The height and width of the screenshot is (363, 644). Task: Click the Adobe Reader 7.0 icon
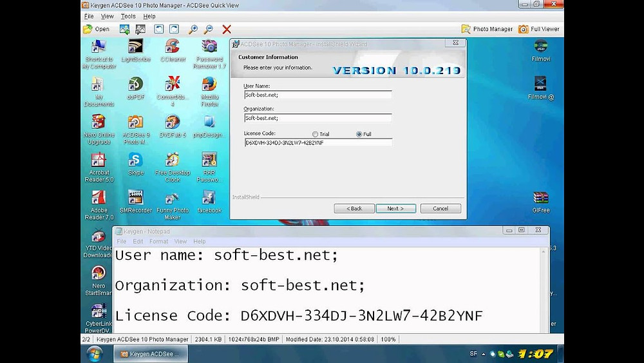coord(99,206)
